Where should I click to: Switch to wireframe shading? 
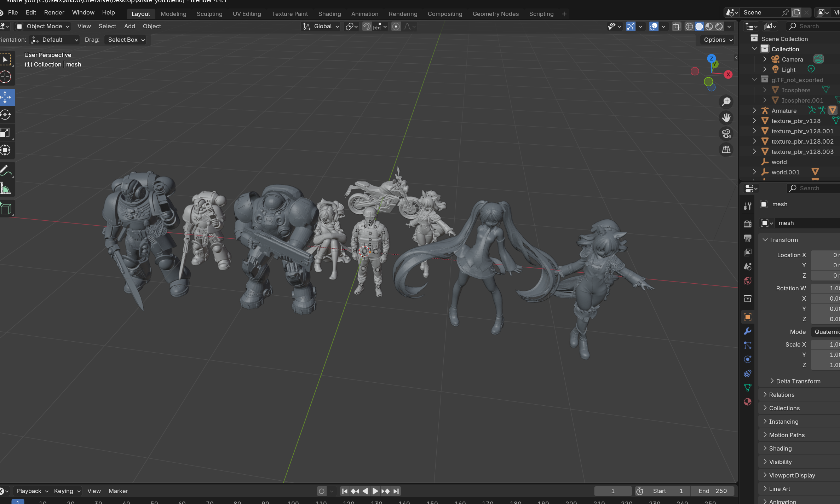click(x=689, y=27)
